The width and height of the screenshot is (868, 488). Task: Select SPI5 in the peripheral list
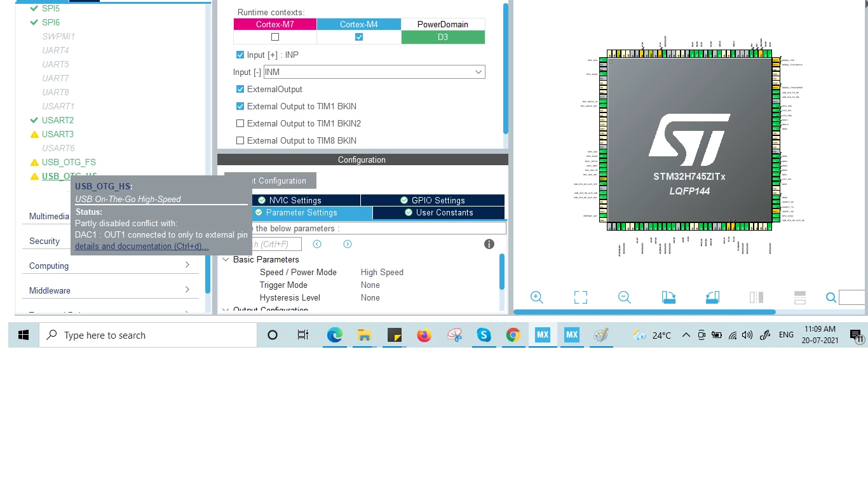(x=51, y=8)
